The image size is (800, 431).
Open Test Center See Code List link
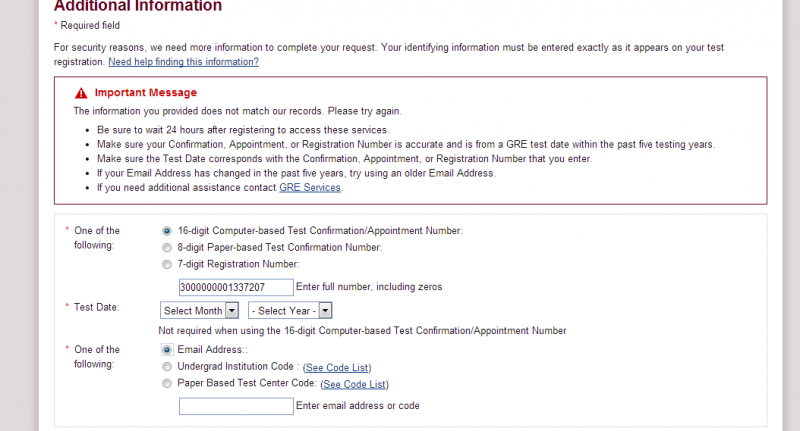point(354,384)
